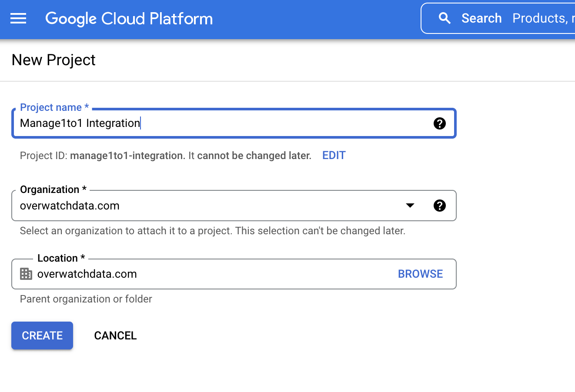Browse for a parent Location folder
Image resolution: width=575 pixels, height=392 pixels.
pos(420,274)
